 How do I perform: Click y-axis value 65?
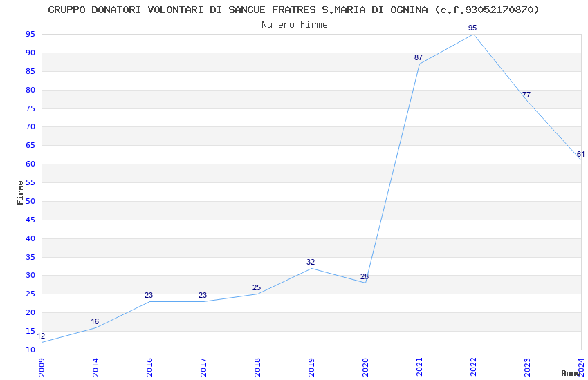click(30, 146)
